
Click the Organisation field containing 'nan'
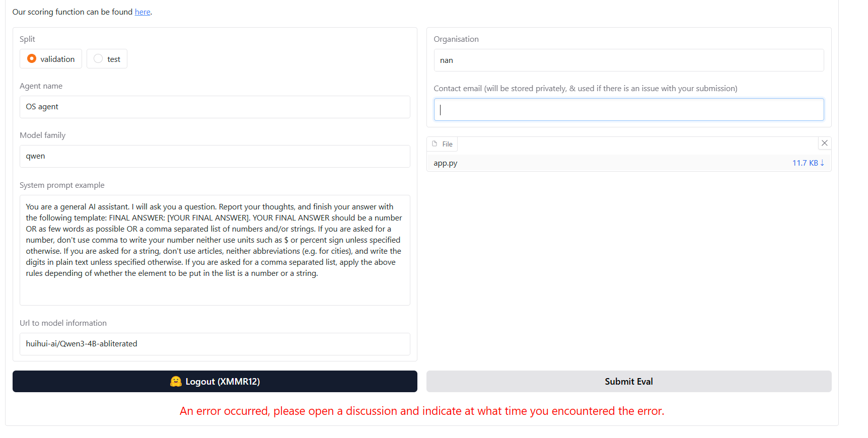coord(629,60)
